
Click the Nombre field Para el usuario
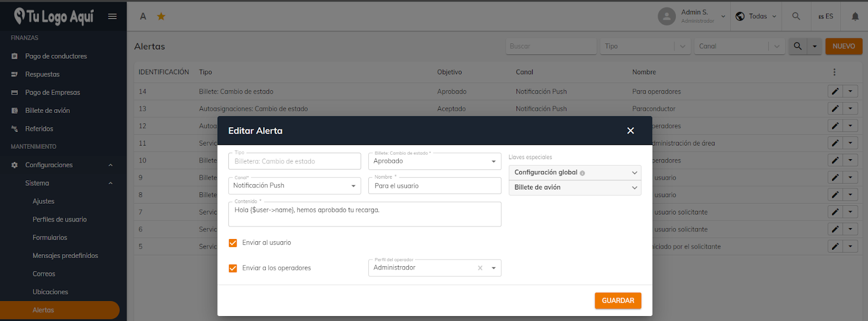(435, 186)
